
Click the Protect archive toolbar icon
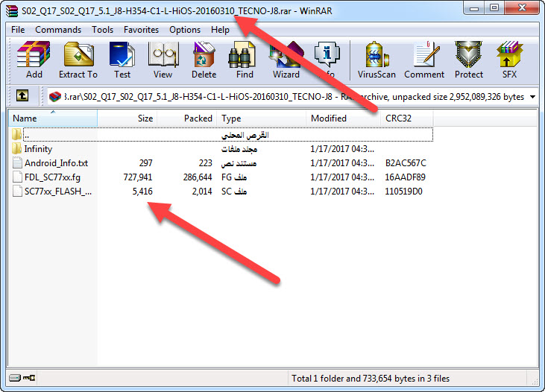click(x=468, y=60)
